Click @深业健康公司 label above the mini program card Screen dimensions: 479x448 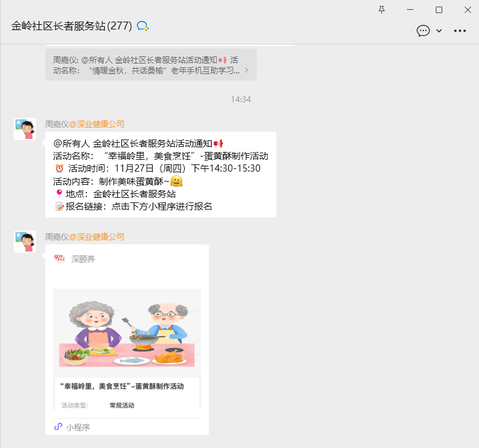pos(96,236)
